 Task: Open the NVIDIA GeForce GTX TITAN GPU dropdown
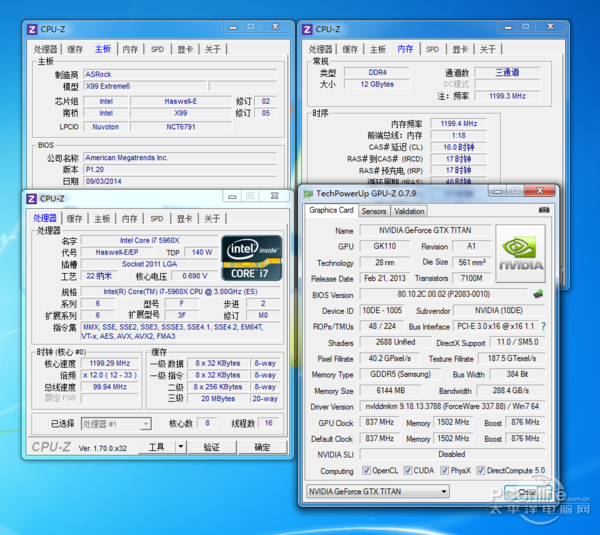click(420, 492)
